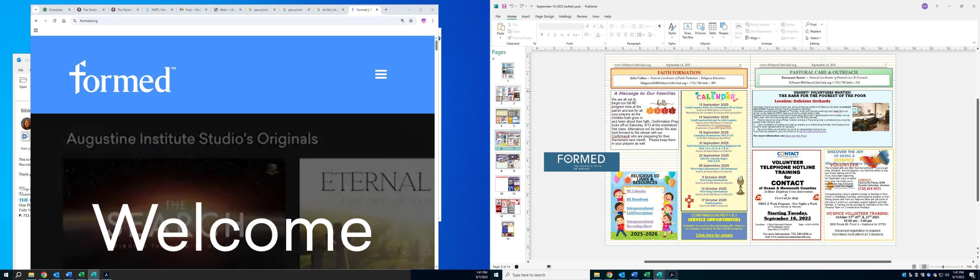980x280 pixels.
Task: Apply underline formatting in Publisher
Action: click(x=555, y=35)
